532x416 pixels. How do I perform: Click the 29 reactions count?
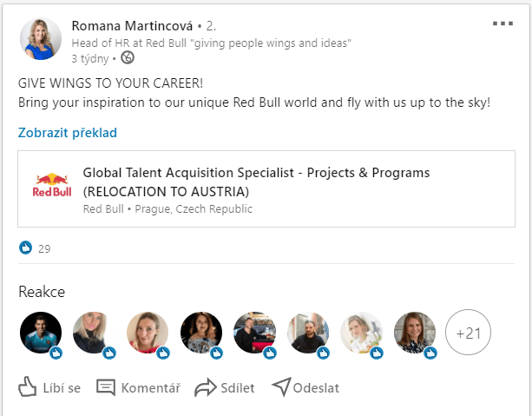click(x=44, y=249)
